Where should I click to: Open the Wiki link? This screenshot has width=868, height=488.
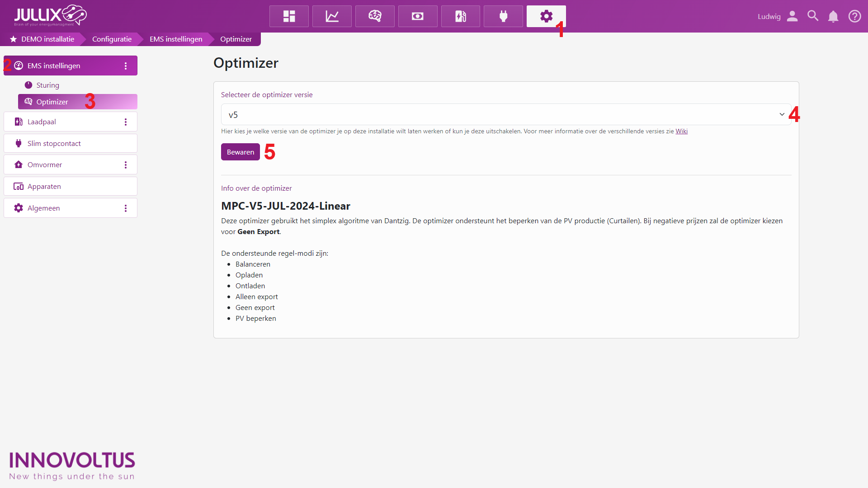coord(681,131)
